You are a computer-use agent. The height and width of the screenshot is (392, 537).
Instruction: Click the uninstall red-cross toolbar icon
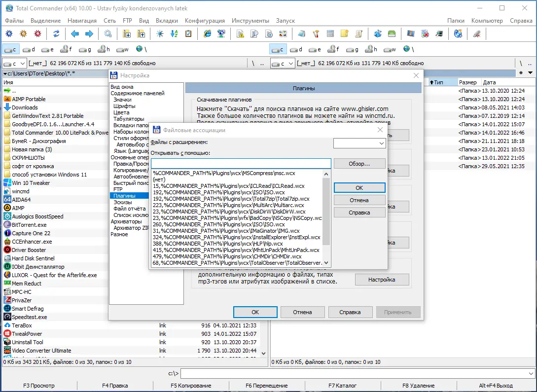click(425, 34)
